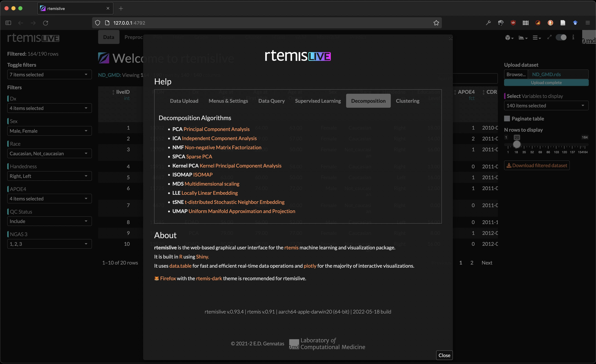Open a new browser tab

click(x=121, y=8)
